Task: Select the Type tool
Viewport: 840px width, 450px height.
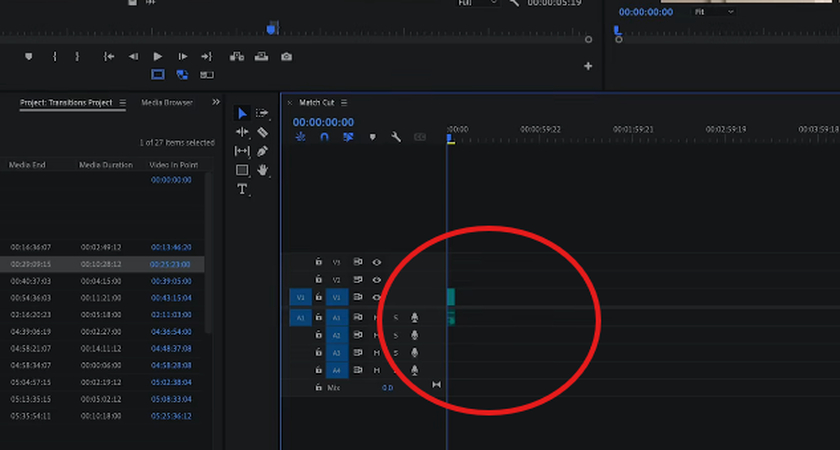Action: tap(242, 189)
